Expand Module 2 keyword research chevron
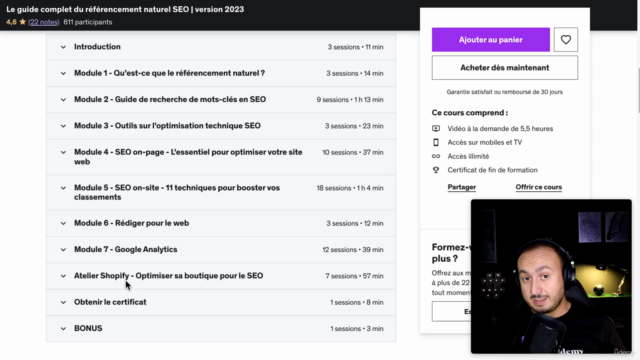Viewport: 640px width, 360px height. [63, 100]
